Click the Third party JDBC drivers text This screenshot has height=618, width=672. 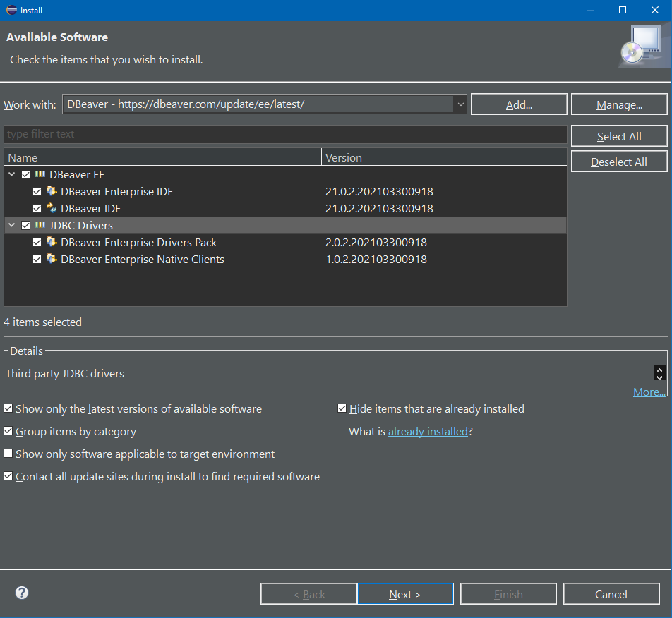point(65,373)
